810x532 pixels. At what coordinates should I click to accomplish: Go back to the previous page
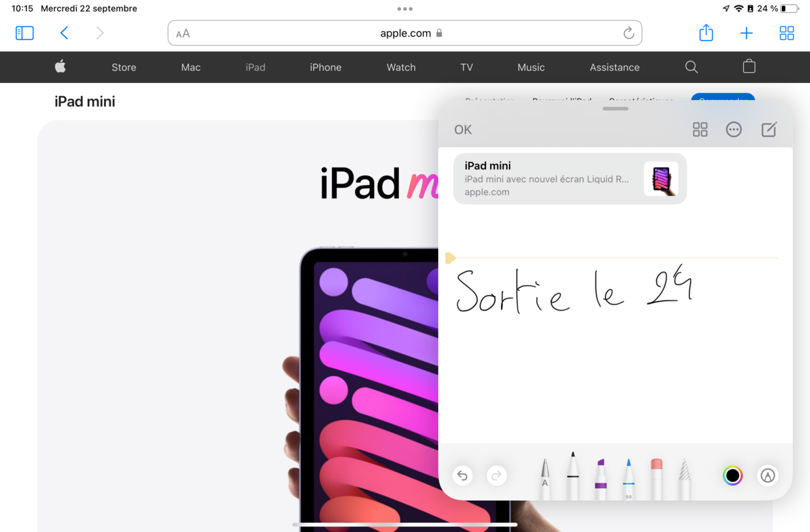(64, 33)
